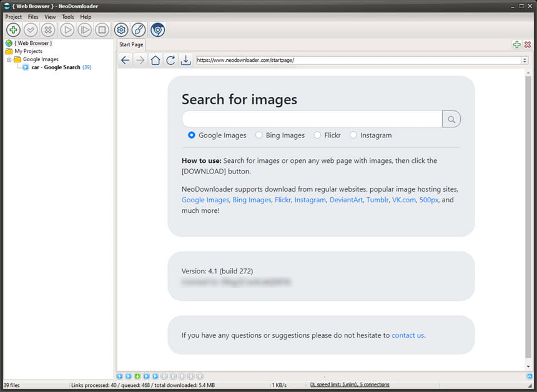
Task: Add a new browser tab with green plus
Action: point(517,44)
